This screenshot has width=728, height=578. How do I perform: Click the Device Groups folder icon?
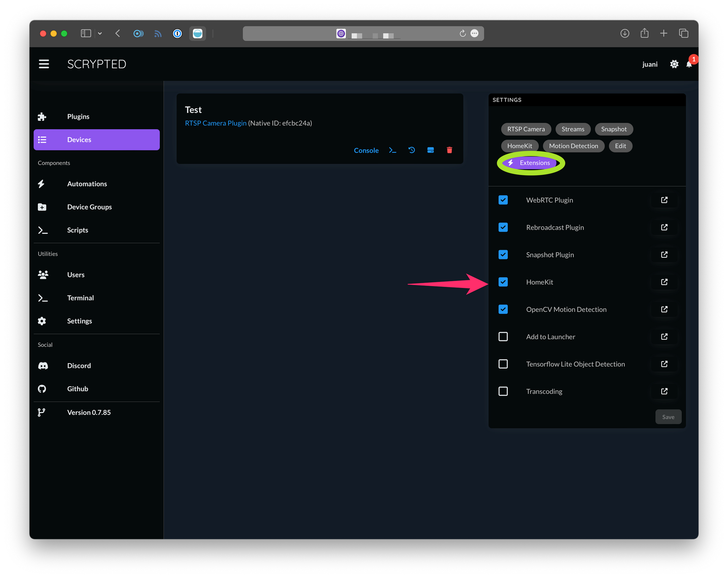[42, 207]
